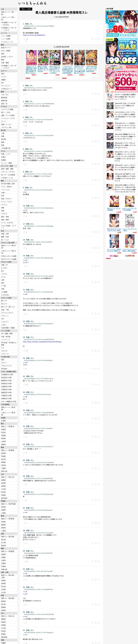Click the trash icon on post 17
Viewport: 138px width, 644px height.
95,232
